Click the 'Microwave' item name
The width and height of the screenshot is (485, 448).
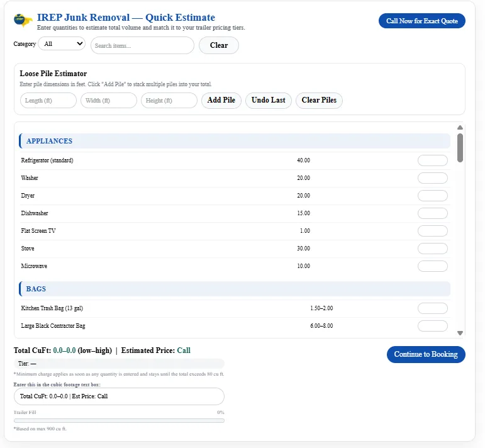34,266
